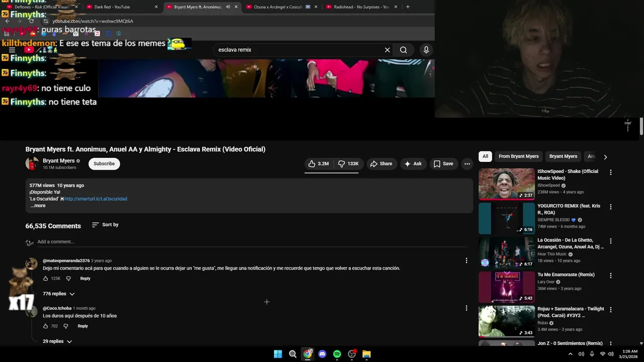Open options for Tu Me Enamoraste video
This screenshot has width=644, height=362.
611,276
